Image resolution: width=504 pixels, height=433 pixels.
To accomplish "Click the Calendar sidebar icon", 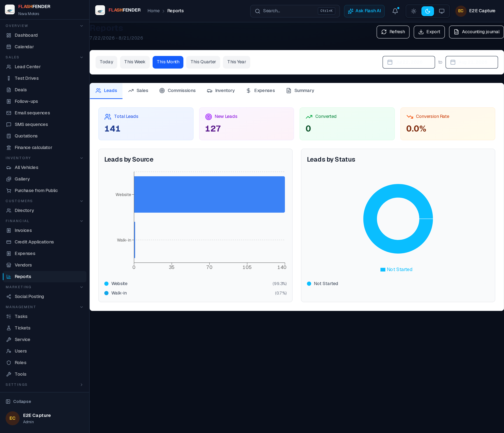I will tap(9, 47).
